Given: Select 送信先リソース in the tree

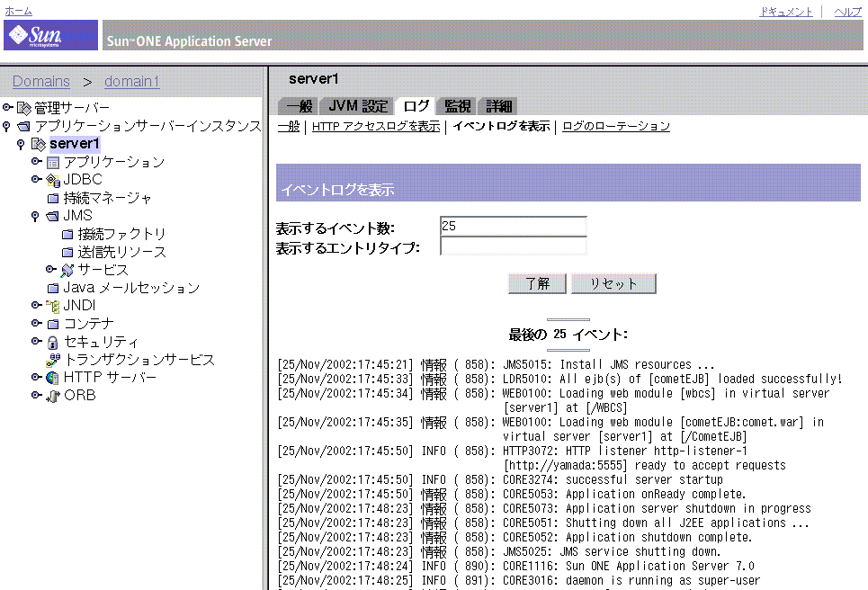Looking at the screenshot, I should coord(121,253).
